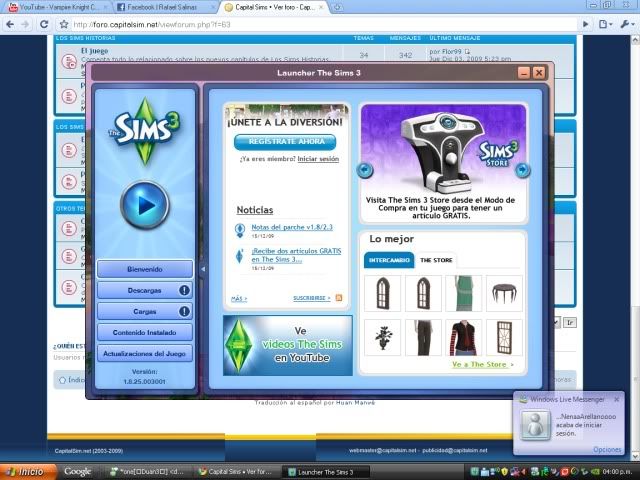Follow the Ve a The Store link
Viewport: 640px width, 480px height.
click(x=482, y=364)
